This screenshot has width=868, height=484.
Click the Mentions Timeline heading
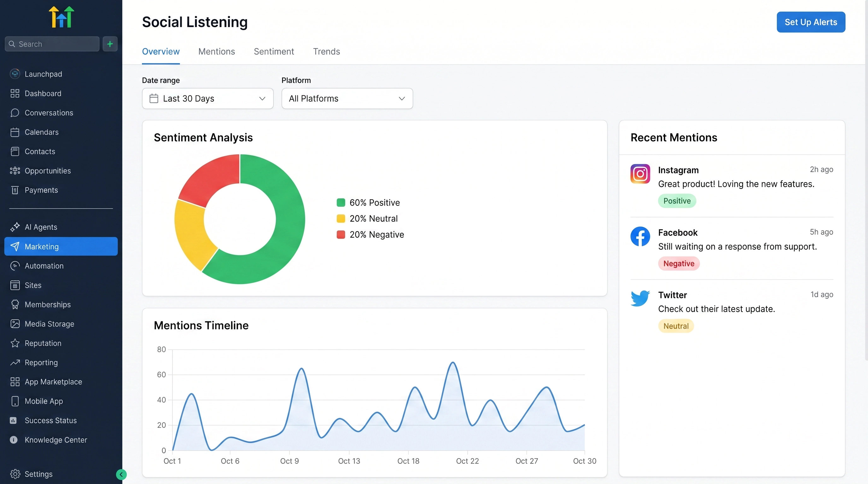[x=201, y=326]
